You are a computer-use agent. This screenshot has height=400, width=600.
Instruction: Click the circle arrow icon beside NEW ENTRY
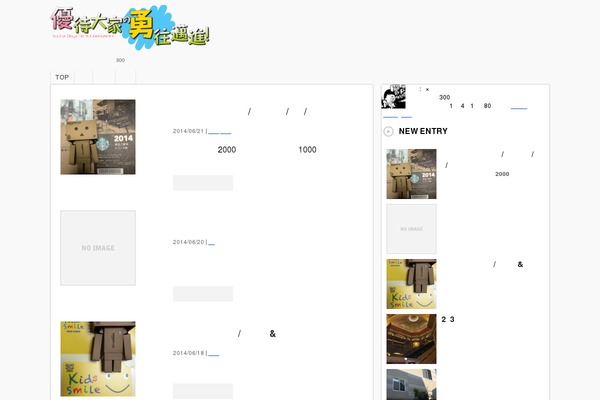click(x=388, y=131)
